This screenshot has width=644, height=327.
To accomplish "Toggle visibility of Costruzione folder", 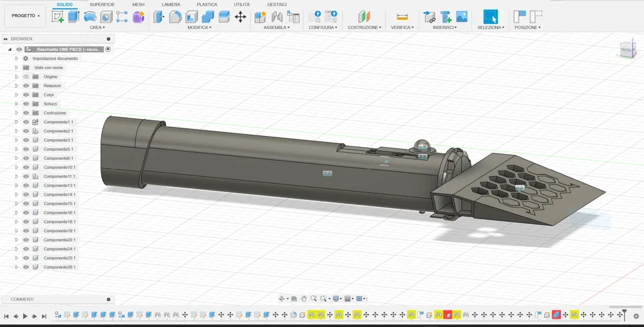I will pyautogui.click(x=26, y=113).
